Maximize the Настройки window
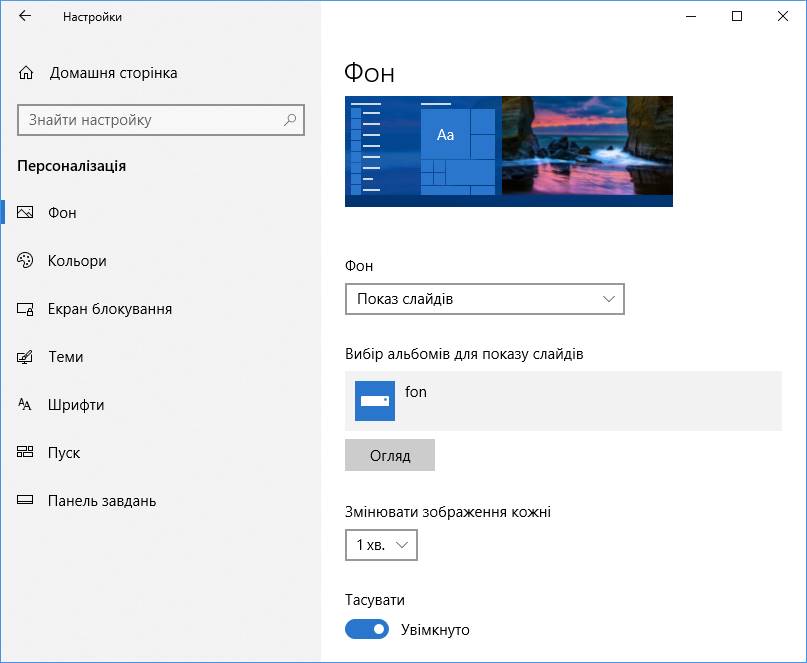 (736, 16)
